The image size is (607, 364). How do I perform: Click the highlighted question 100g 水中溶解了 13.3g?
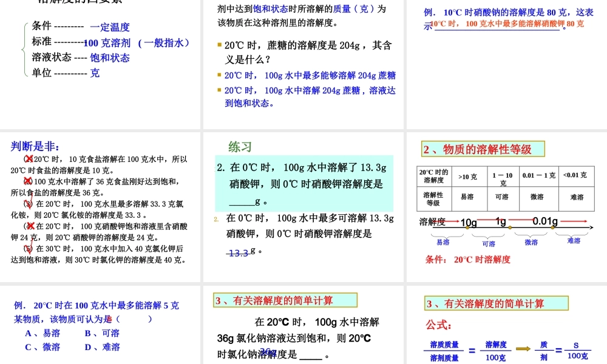click(x=304, y=184)
